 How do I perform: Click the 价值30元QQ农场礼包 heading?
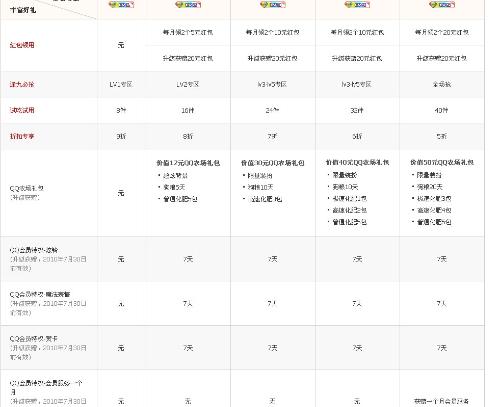pos(273,163)
